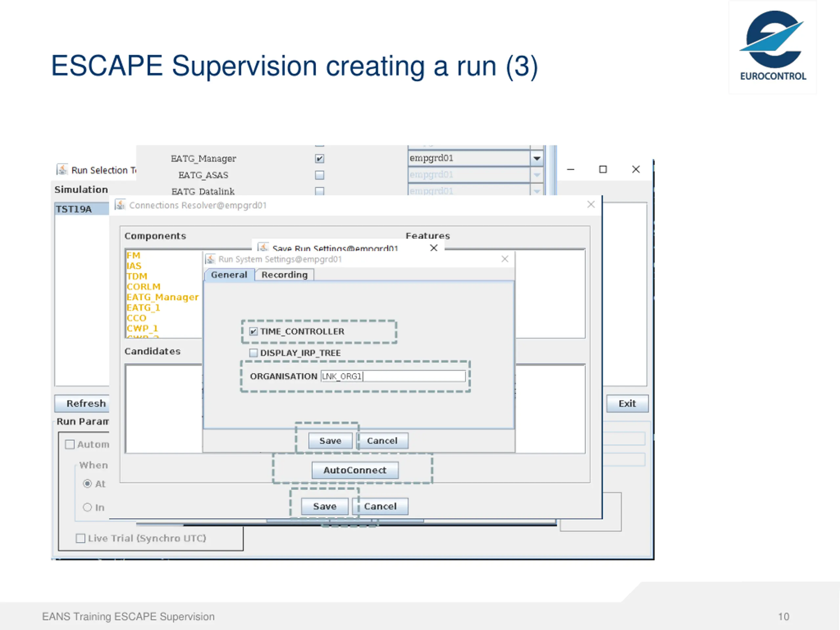Close the Save Run Settings dialog
The image size is (840, 630).
434,248
